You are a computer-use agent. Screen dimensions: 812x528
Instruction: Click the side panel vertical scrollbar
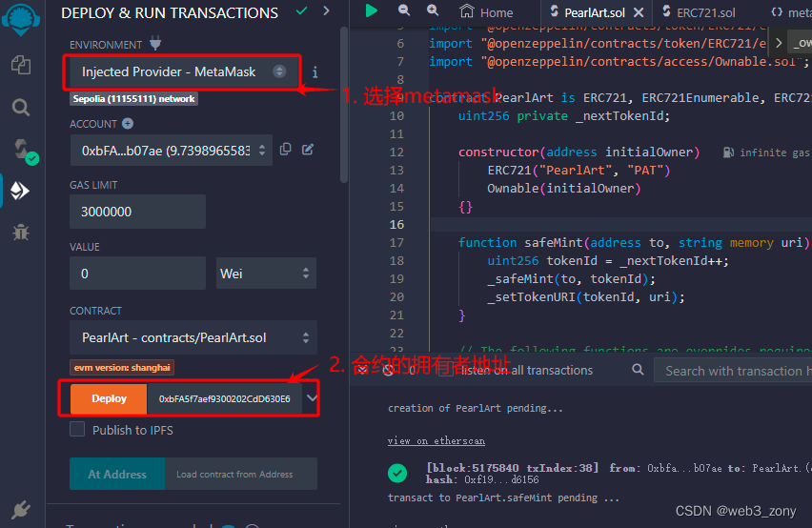[x=344, y=104]
